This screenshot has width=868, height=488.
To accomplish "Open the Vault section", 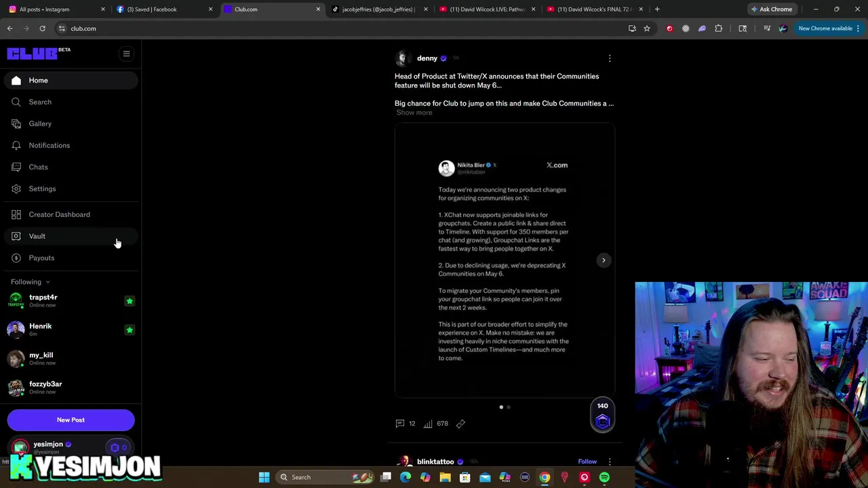I will [x=71, y=236].
